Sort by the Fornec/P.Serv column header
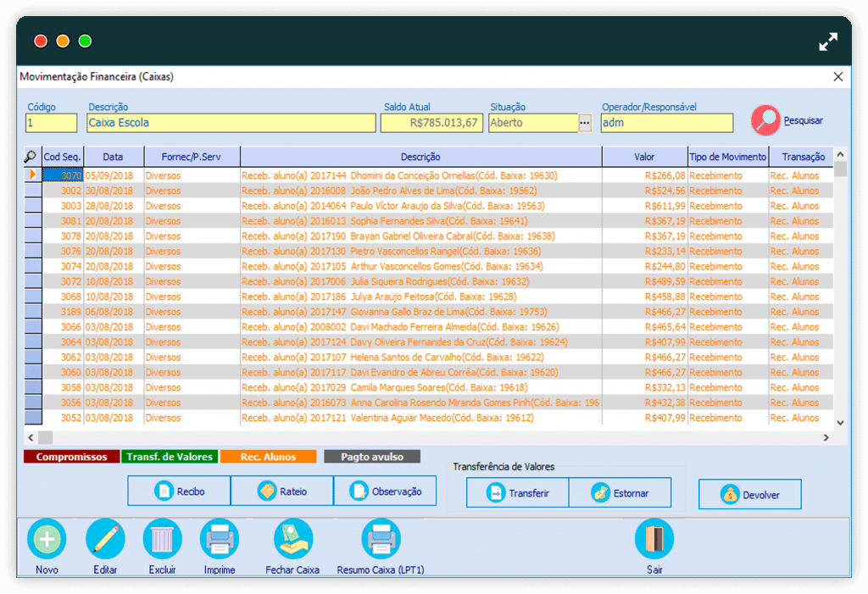Screen dimensions: 868x594 192,158
